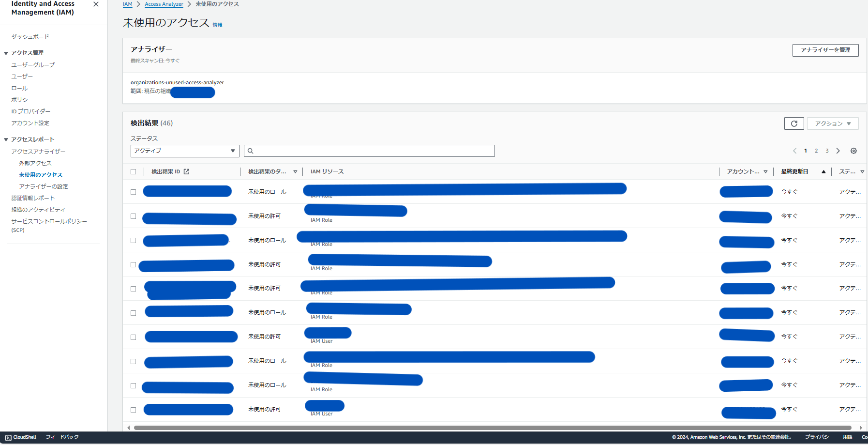Check the seventh row IAM User finding
The width and height of the screenshot is (868, 445).
134,337
